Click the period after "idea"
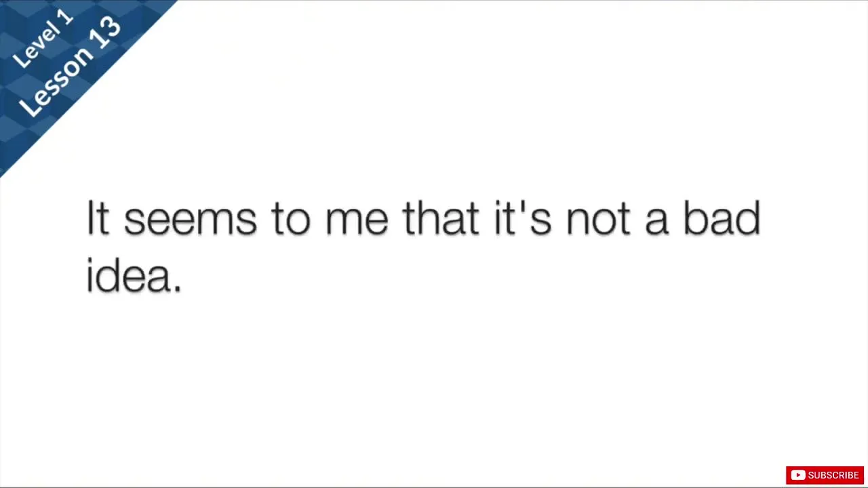Screen dimensions: 868x488 [178, 288]
